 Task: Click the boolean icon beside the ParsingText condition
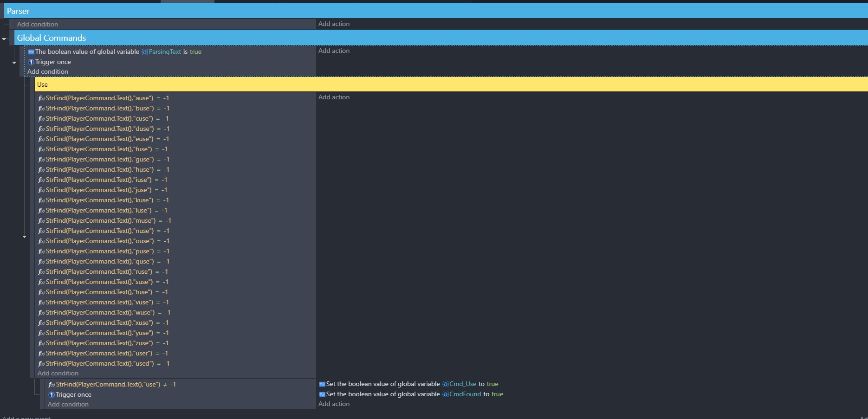[31, 52]
